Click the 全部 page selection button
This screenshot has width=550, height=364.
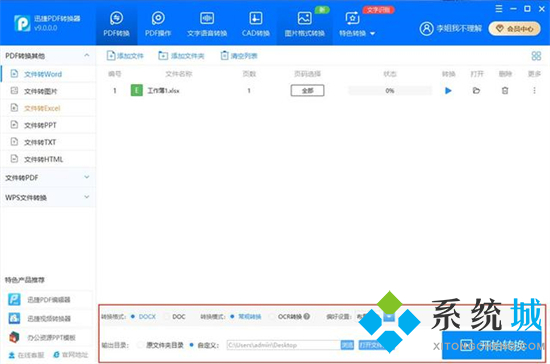(307, 90)
